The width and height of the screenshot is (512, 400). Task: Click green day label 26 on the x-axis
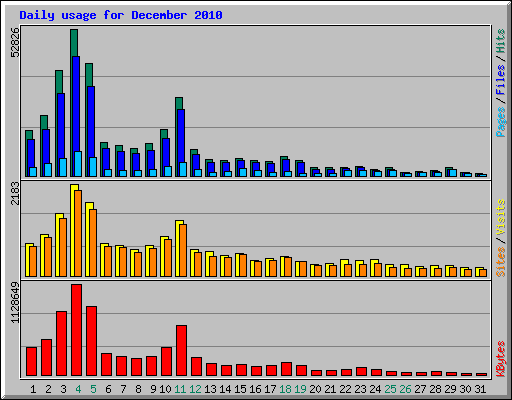405,389
